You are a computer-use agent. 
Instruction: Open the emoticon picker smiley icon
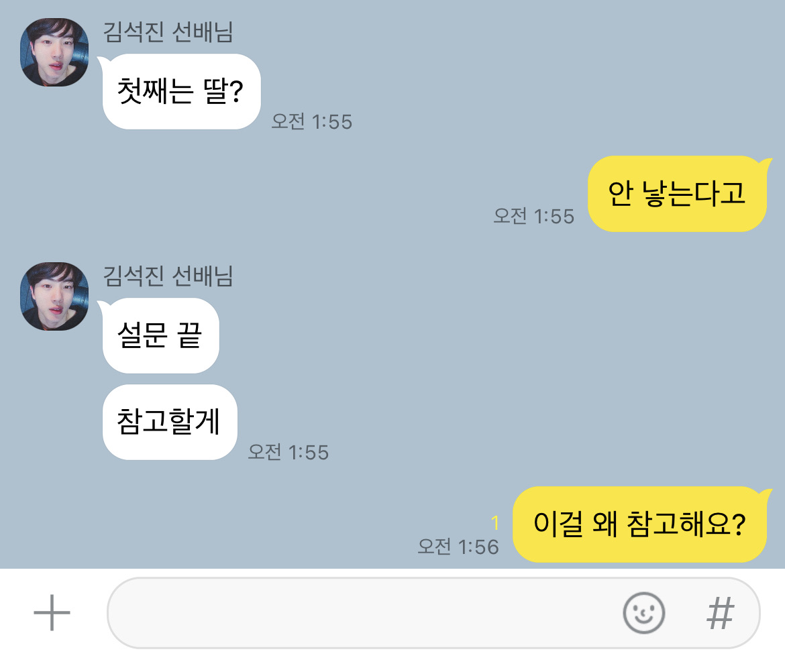pos(644,613)
